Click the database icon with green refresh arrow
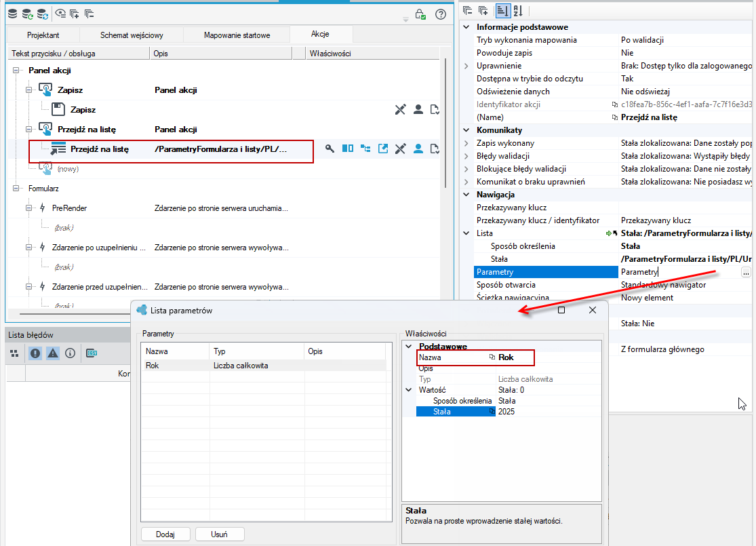The width and height of the screenshot is (756, 546). point(28,14)
